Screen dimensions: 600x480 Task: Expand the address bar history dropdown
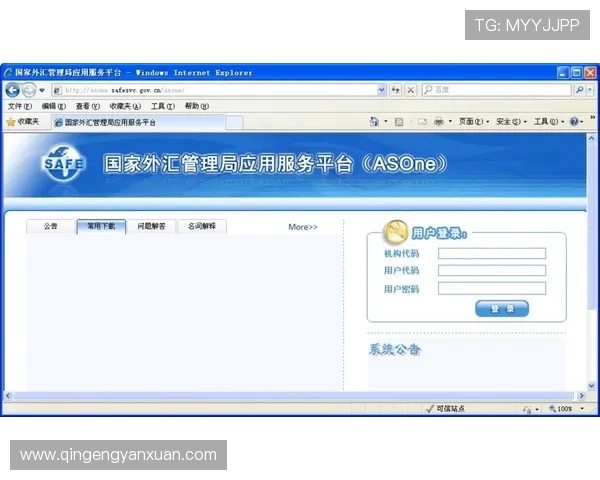pyautogui.click(x=381, y=90)
